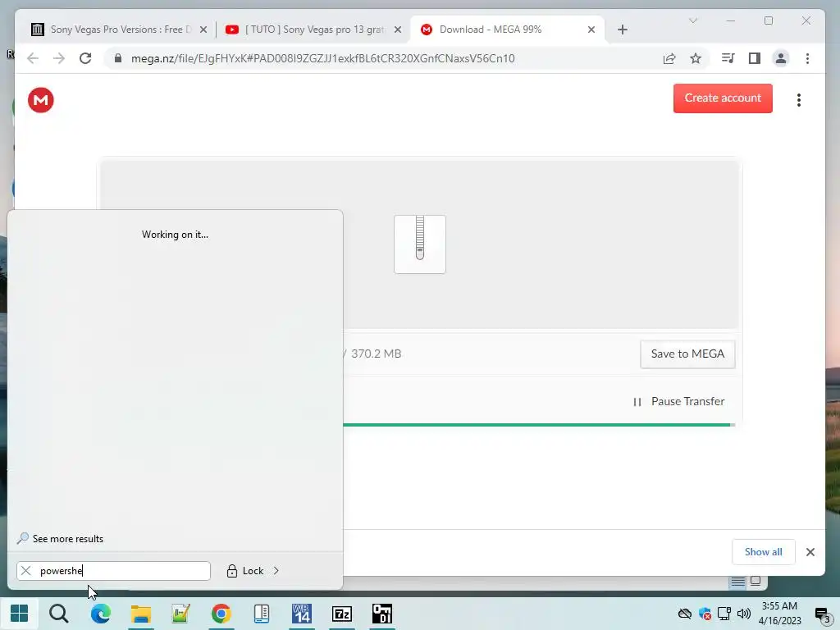Bookmark this page with the star

[x=696, y=58]
